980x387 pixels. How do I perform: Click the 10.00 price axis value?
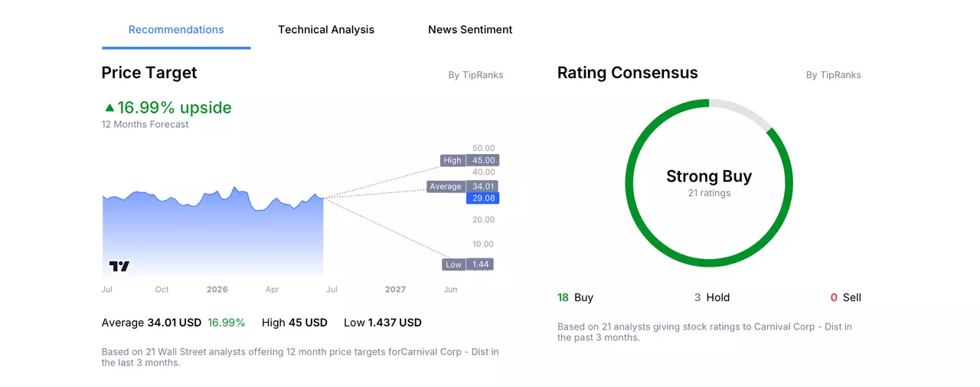click(484, 244)
